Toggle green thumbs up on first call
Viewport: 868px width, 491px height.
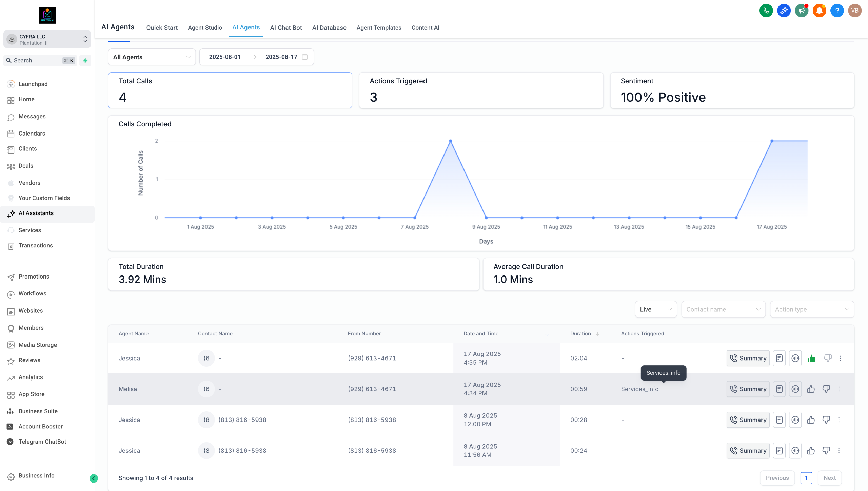811,358
